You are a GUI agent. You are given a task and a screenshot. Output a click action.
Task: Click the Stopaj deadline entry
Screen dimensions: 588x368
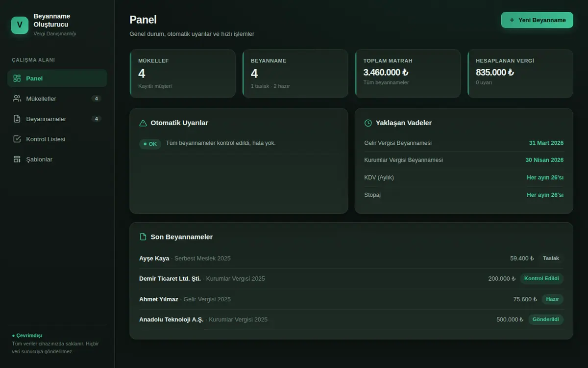[x=464, y=195]
